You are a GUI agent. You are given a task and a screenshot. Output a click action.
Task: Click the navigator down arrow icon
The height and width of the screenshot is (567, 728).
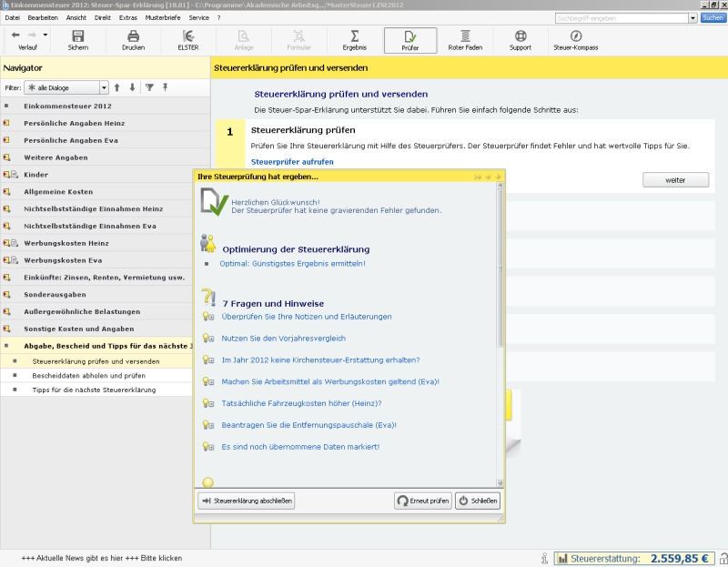[132, 87]
